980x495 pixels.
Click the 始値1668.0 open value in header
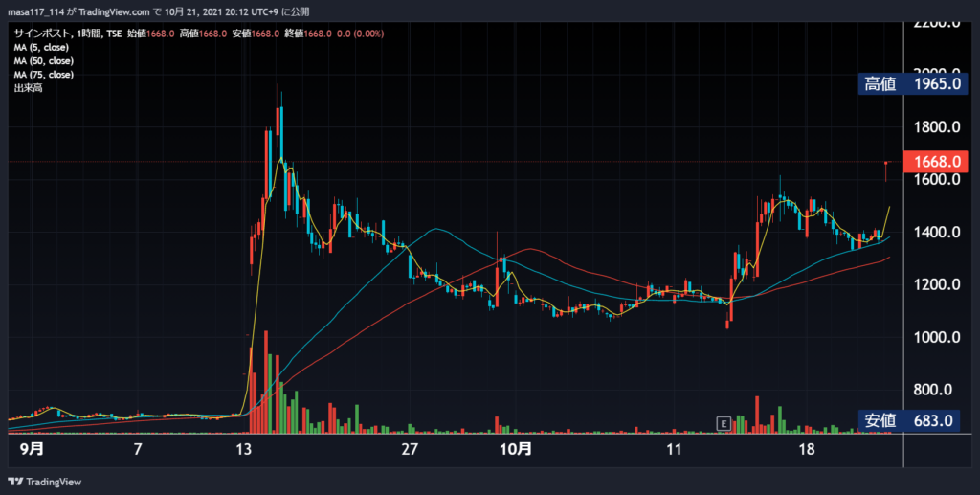(x=150, y=34)
